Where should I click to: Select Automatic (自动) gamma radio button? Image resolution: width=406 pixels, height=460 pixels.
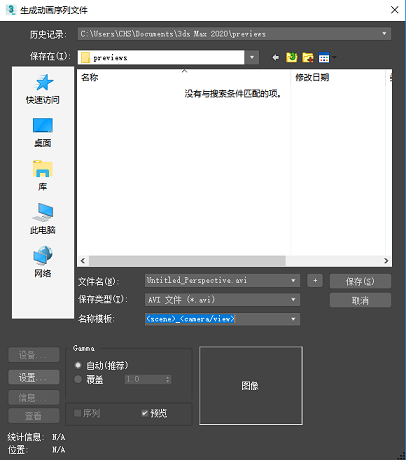[x=78, y=365]
